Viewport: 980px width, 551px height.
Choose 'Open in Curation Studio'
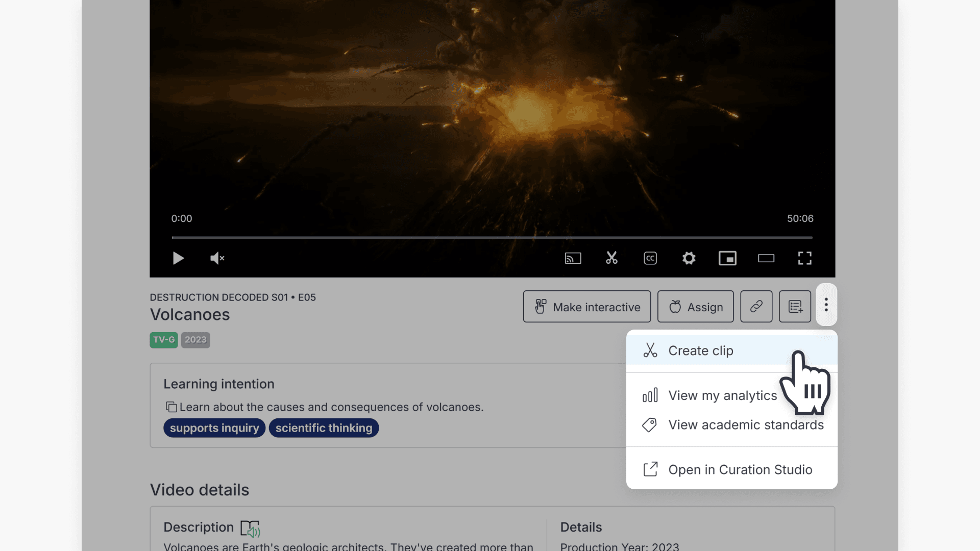point(740,469)
